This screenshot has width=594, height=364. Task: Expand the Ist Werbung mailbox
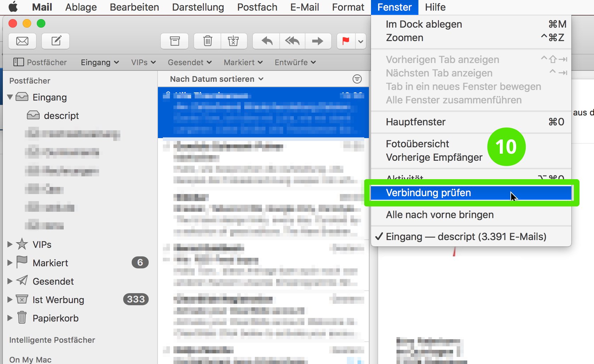click(10, 300)
